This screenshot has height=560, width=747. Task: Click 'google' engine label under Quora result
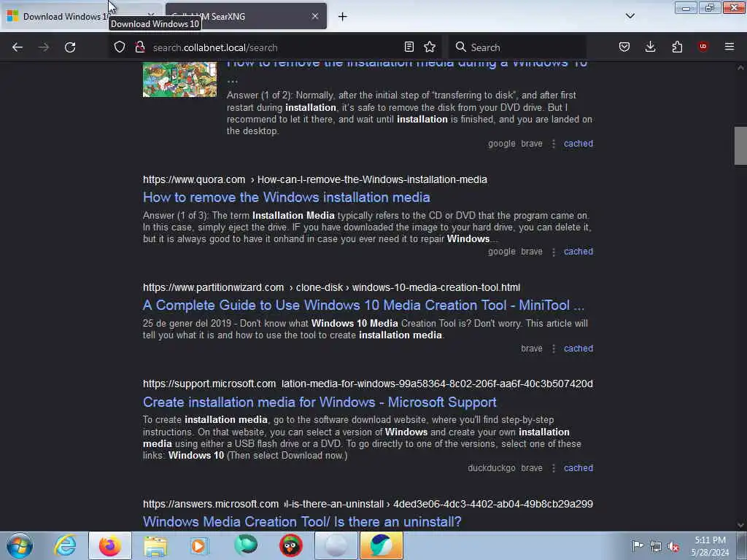pyautogui.click(x=502, y=252)
